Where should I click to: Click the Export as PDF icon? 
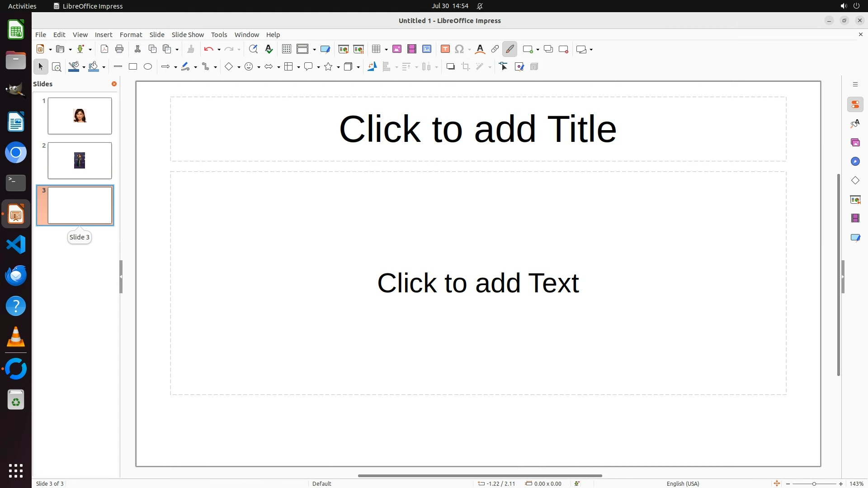point(104,49)
